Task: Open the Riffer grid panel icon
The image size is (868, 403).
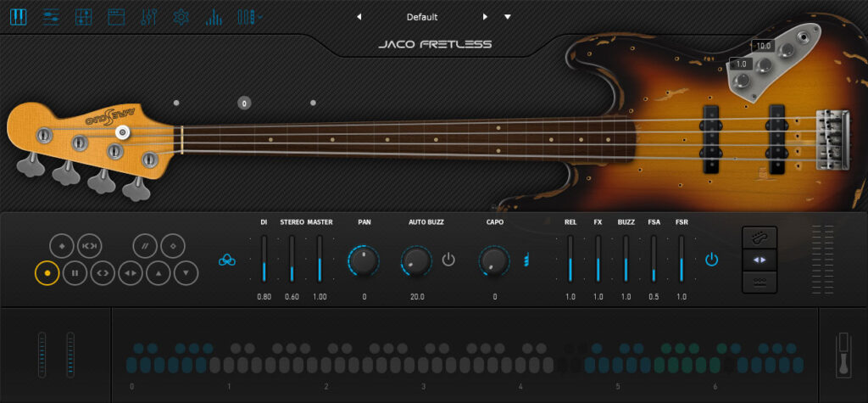Action: 83,17
